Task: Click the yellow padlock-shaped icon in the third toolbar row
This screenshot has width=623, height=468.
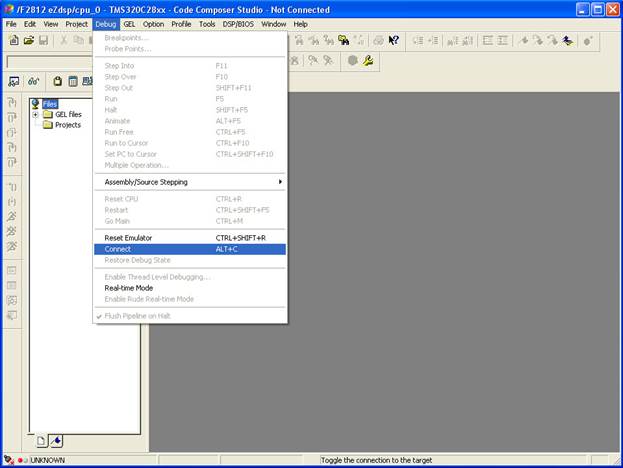Action: pyautogui.click(x=58, y=81)
